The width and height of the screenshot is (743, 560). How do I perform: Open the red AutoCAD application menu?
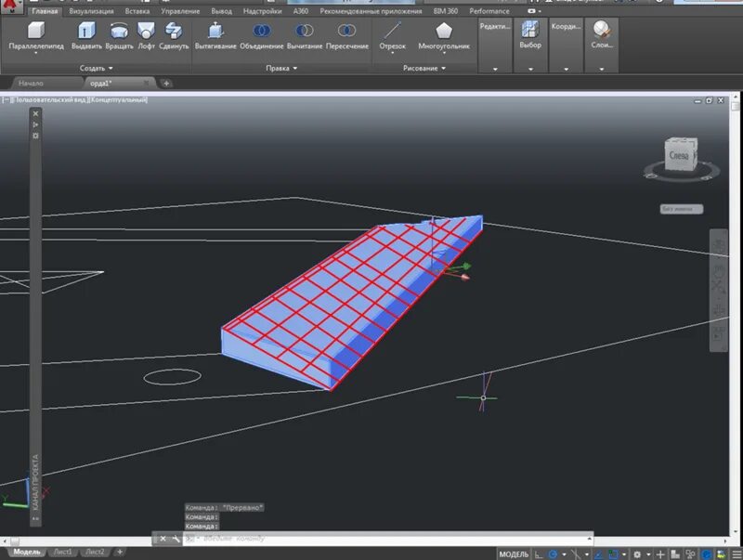pos(10,6)
